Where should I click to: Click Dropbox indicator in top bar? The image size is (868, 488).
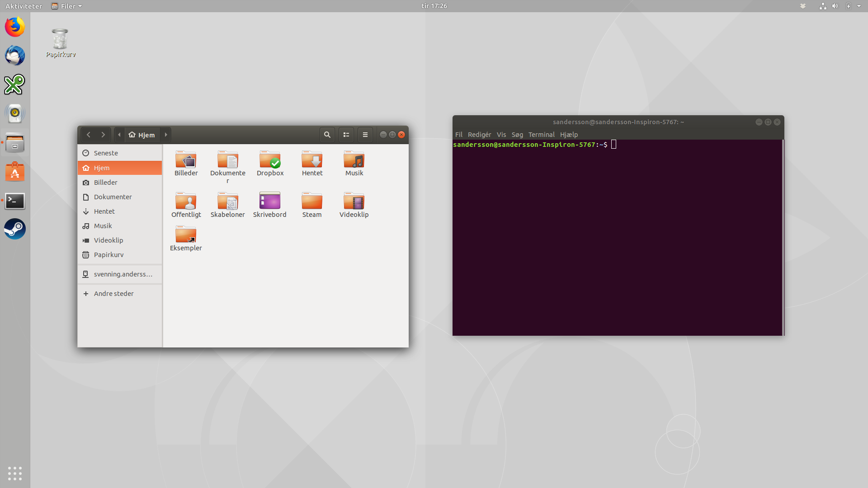pyautogui.click(x=803, y=6)
